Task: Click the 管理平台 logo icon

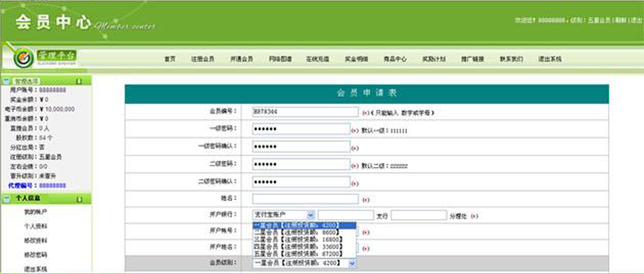Action: (23, 59)
